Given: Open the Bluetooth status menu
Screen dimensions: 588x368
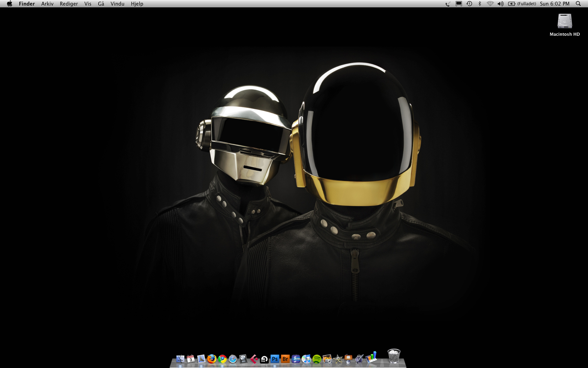Looking at the screenshot, I should [x=479, y=4].
